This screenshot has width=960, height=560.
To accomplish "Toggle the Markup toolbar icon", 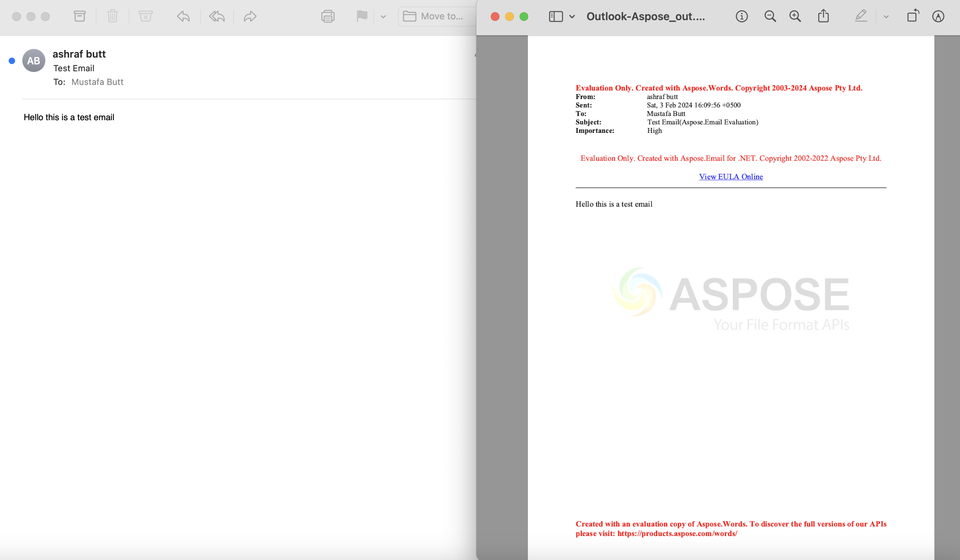I will click(x=938, y=16).
